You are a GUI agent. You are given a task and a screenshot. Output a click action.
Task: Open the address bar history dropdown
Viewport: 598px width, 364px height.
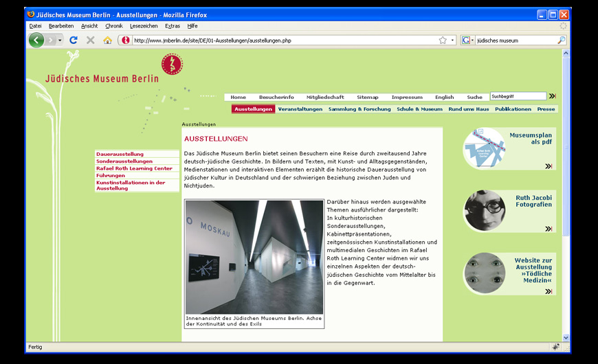tap(452, 40)
